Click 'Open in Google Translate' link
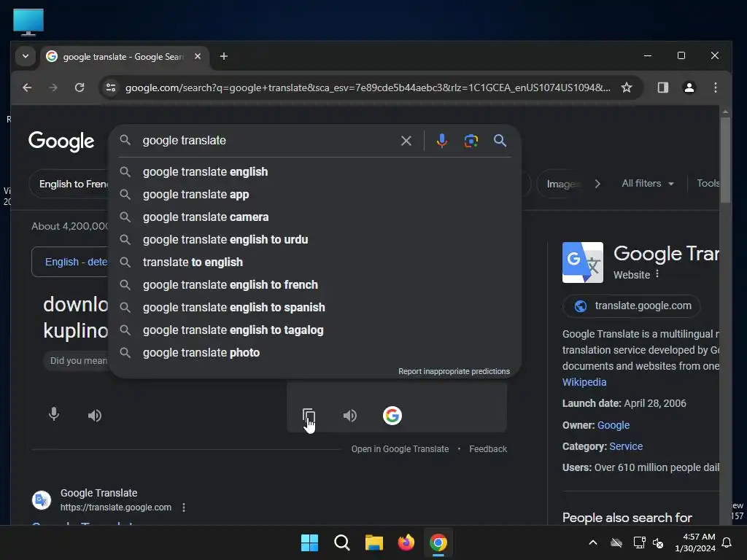Viewport: 747px width, 560px height. tap(400, 449)
